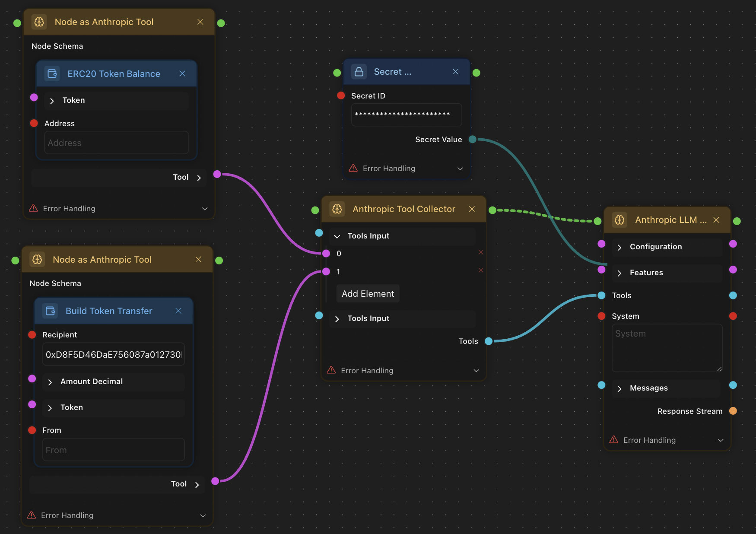Open Error Handling dropdown on Secret node
Image resolution: width=756 pixels, height=534 pixels.
(460, 168)
